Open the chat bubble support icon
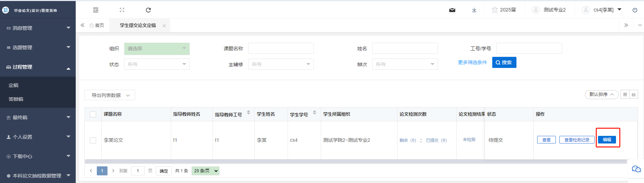644x183 pixels. tap(636, 169)
